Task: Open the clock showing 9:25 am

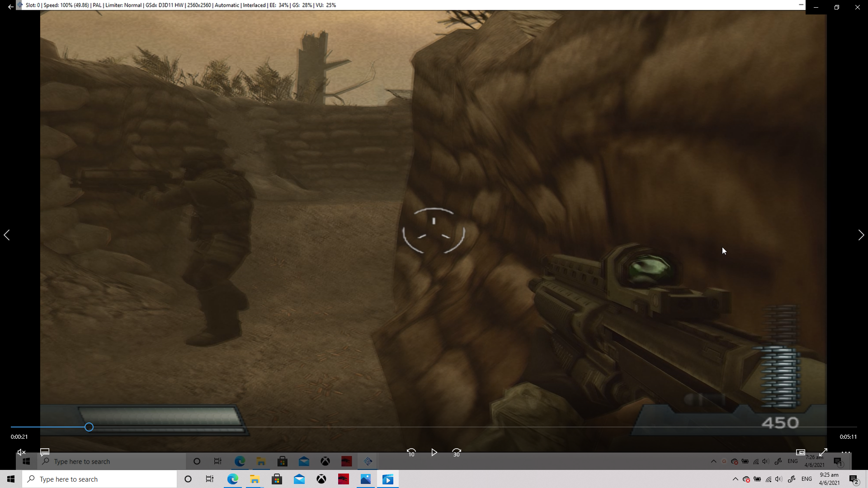Action: tap(829, 479)
